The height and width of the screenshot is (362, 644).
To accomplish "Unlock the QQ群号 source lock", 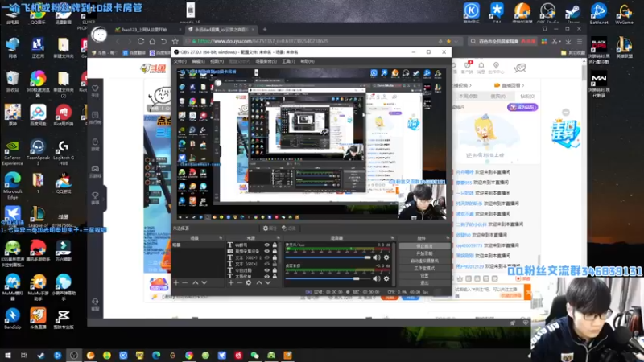I will pos(275,245).
